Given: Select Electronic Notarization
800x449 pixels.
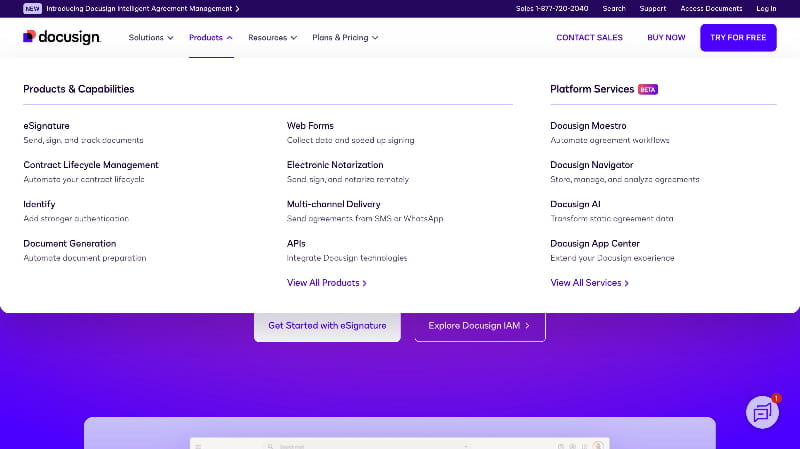Looking at the screenshot, I should click(x=335, y=165).
